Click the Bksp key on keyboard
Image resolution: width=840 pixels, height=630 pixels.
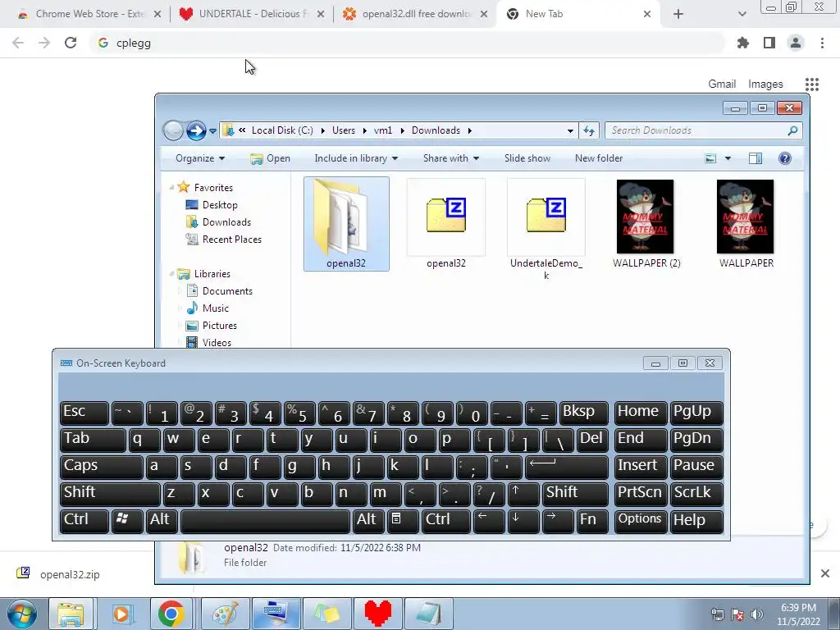click(583, 412)
